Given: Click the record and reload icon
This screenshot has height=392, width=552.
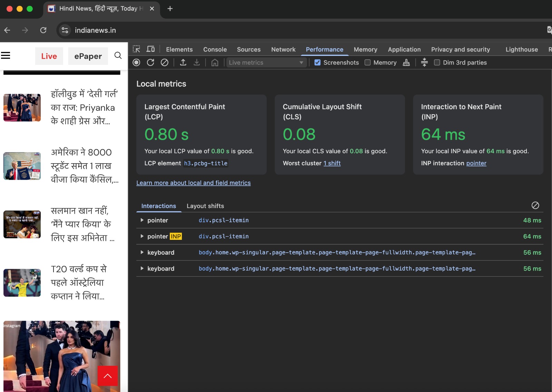Looking at the screenshot, I should [150, 62].
